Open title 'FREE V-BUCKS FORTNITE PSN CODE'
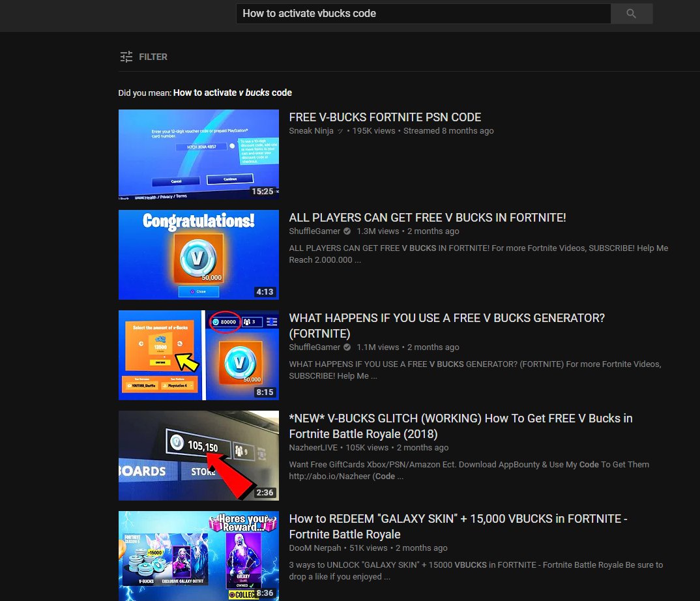 coord(385,117)
